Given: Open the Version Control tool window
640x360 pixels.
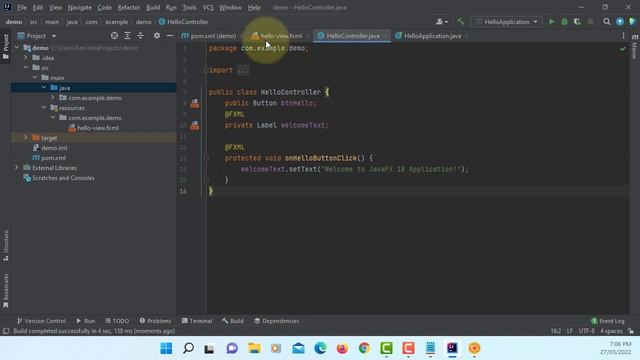Looking at the screenshot, I should [x=41, y=321].
